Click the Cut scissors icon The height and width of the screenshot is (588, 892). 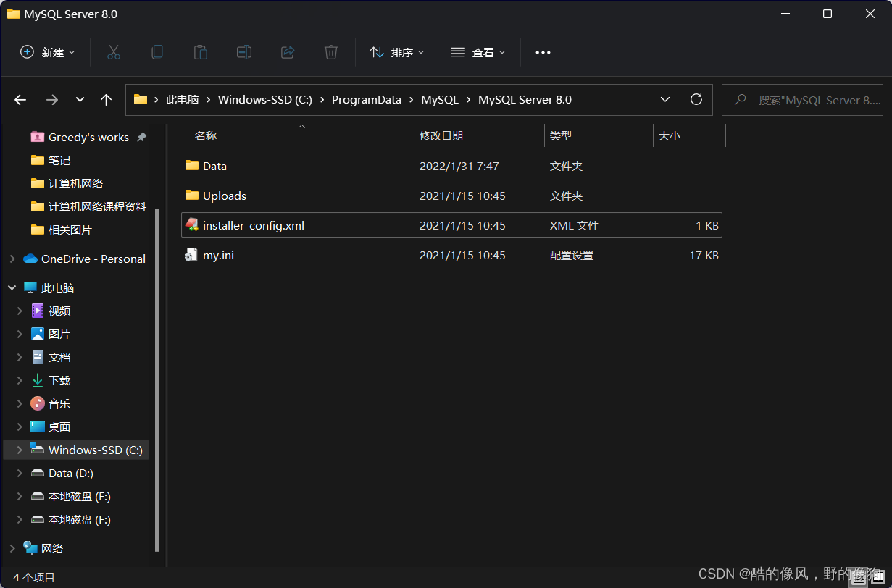tap(114, 52)
